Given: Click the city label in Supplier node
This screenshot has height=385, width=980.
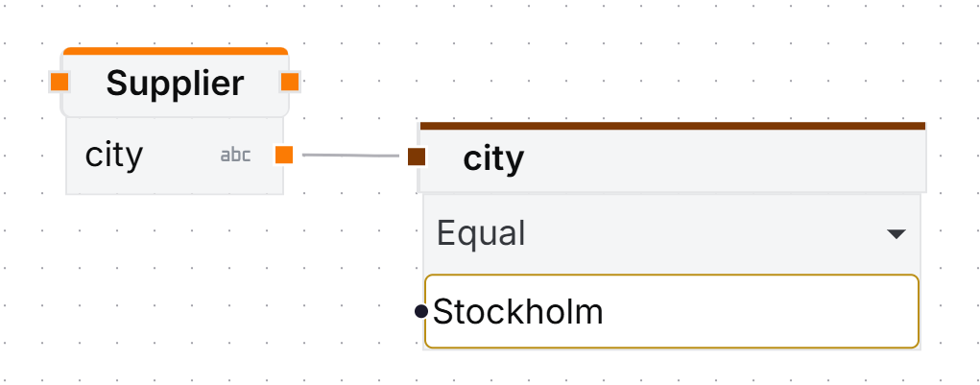Looking at the screenshot, I should click(114, 155).
